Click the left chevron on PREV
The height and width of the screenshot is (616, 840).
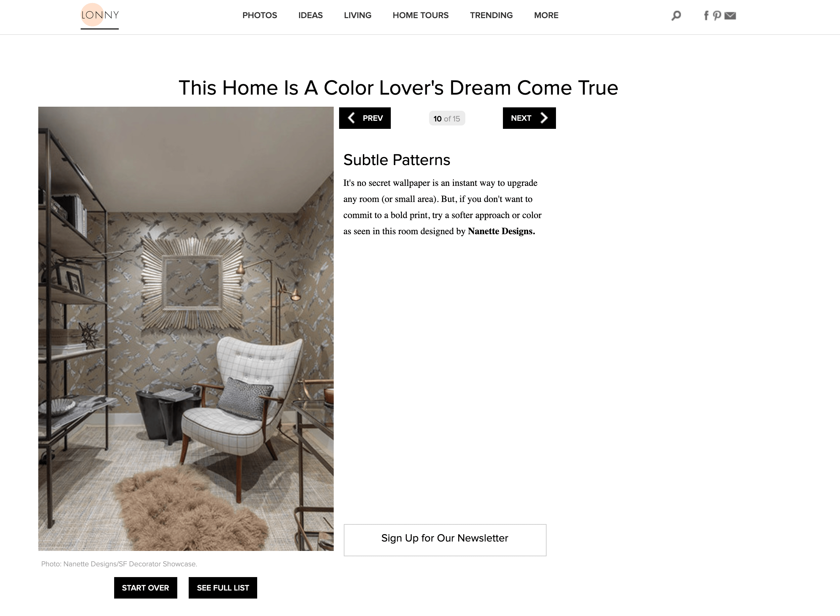pyautogui.click(x=351, y=118)
